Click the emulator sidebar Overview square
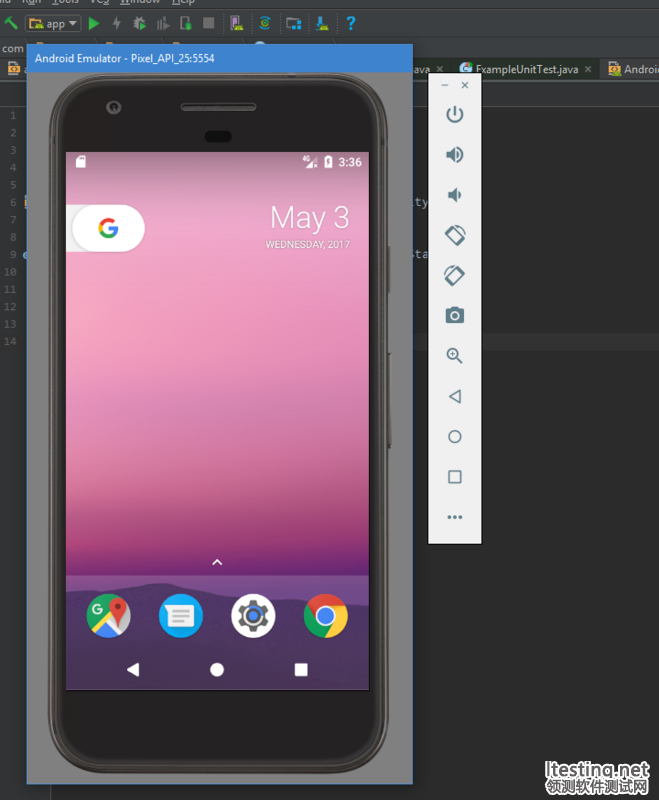 (454, 477)
